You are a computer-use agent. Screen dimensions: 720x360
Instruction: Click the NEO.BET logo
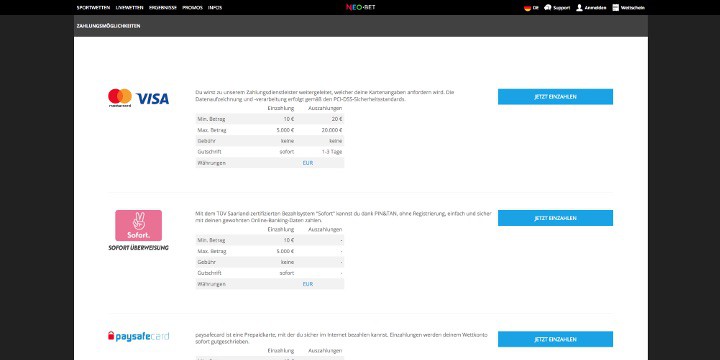point(360,7)
